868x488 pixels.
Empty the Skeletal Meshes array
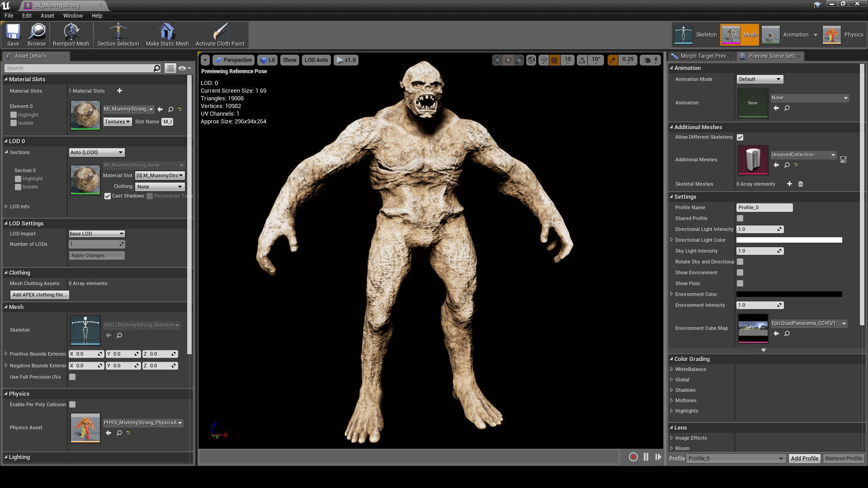[x=800, y=184]
